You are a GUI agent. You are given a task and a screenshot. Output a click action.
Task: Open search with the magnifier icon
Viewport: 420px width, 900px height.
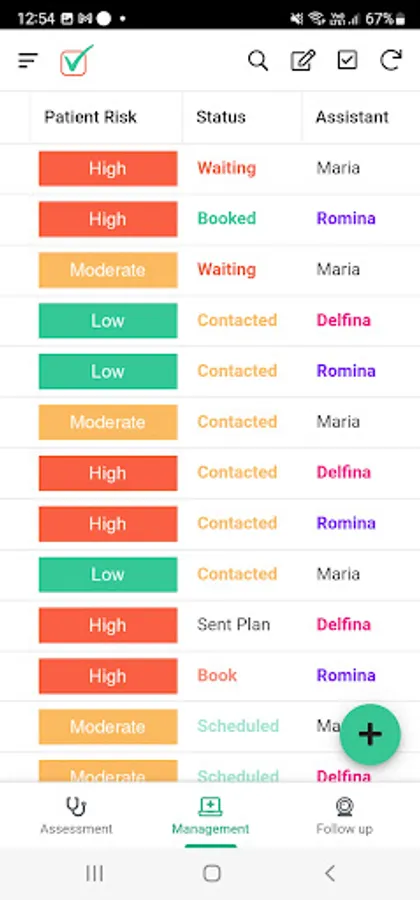[x=258, y=60]
